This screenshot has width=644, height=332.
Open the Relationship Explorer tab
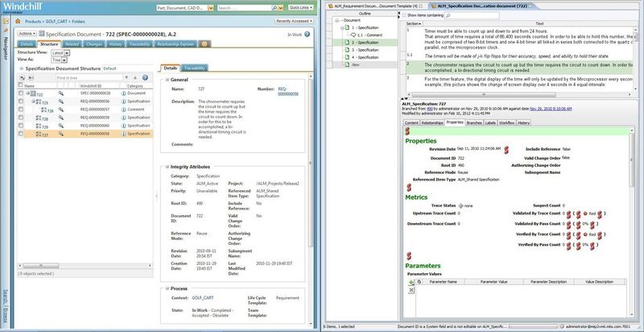click(x=175, y=44)
